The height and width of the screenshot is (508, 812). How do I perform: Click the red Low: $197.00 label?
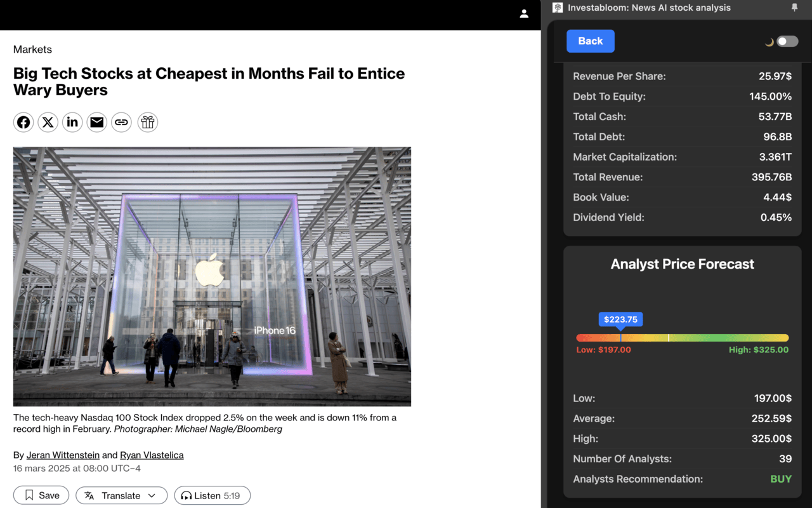(x=603, y=350)
